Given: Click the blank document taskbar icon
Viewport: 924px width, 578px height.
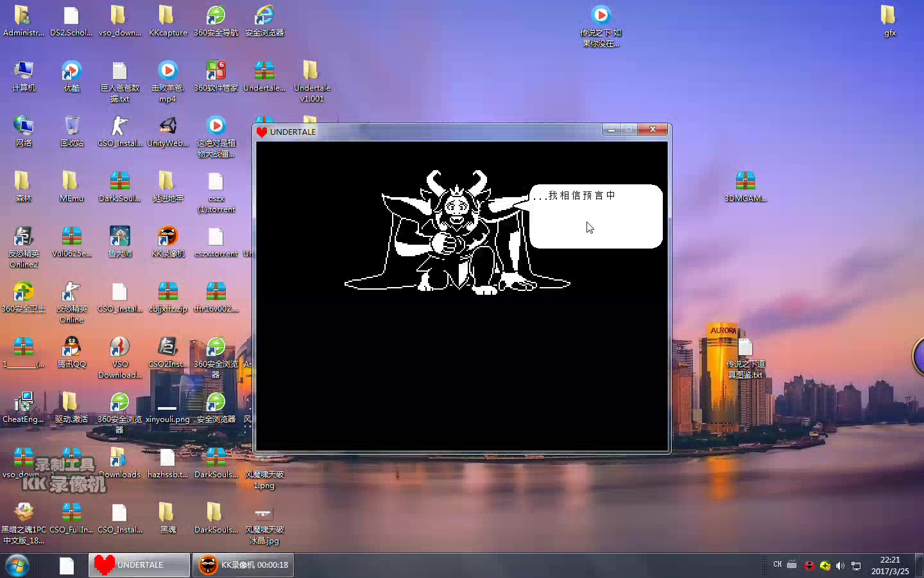Looking at the screenshot, I should coord(67,565).
